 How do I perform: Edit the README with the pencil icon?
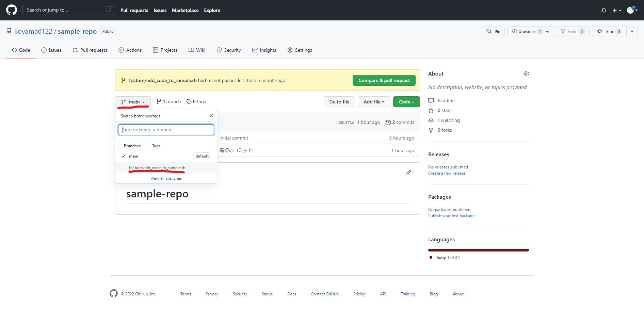409,172
